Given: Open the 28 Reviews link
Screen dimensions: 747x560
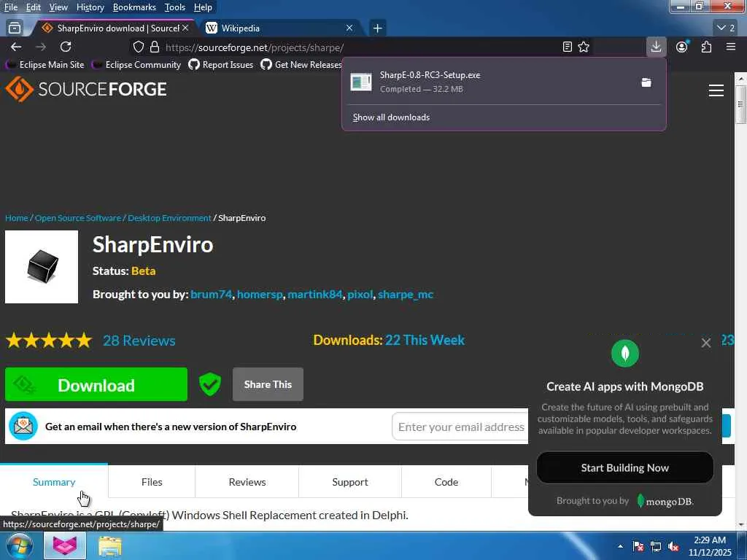Looking at the screenshot, I should point(139,341).
